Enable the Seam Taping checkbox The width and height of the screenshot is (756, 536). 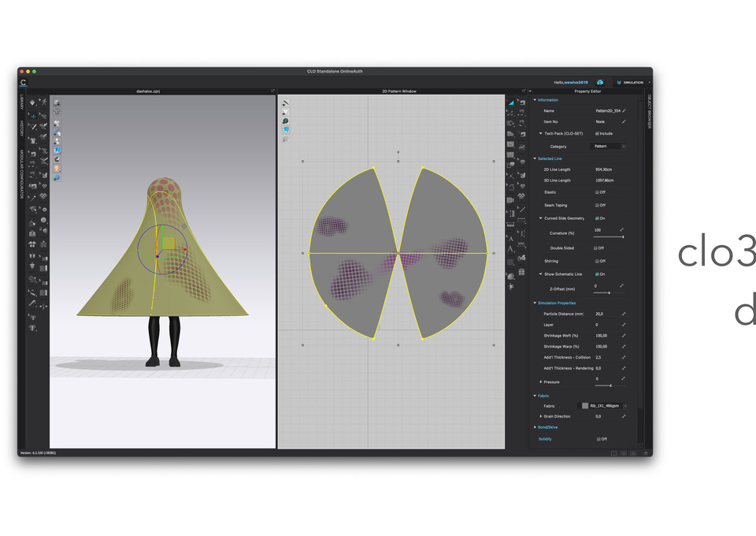click(598, 205)
